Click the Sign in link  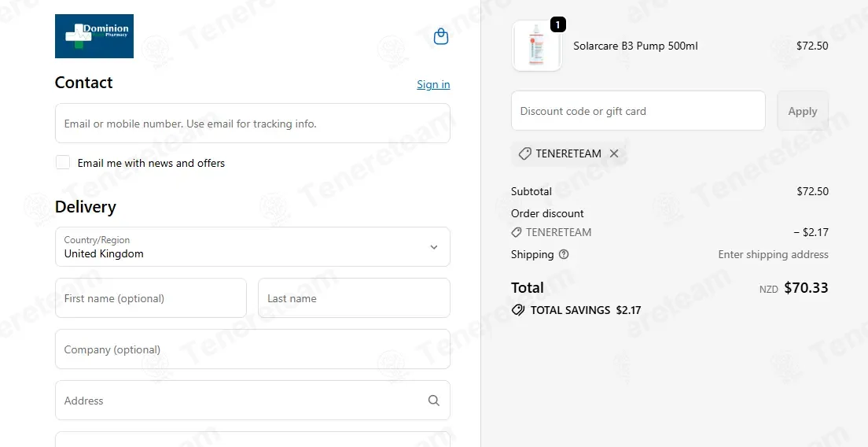point(433,84)
